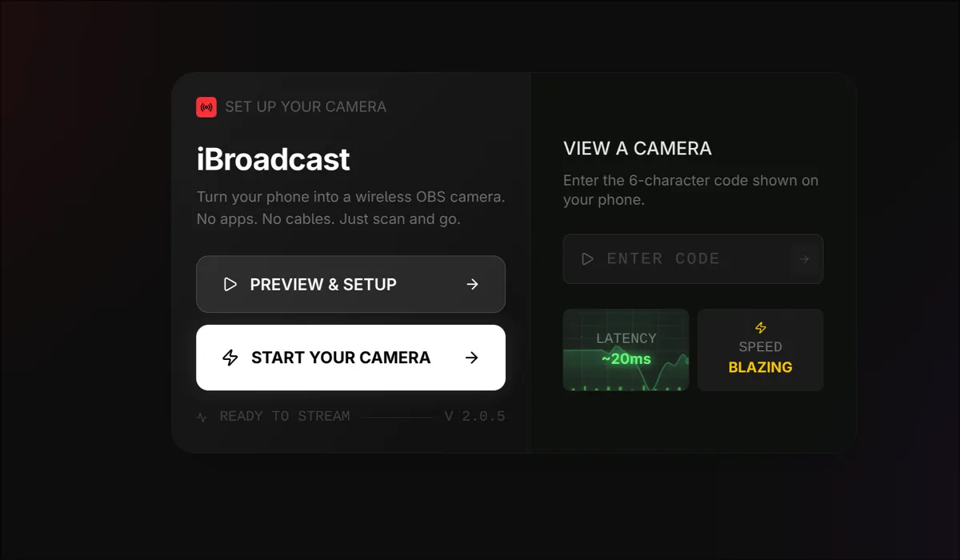
Task: Click the iBroadcast title heading
Action: (x=273, y=159)
